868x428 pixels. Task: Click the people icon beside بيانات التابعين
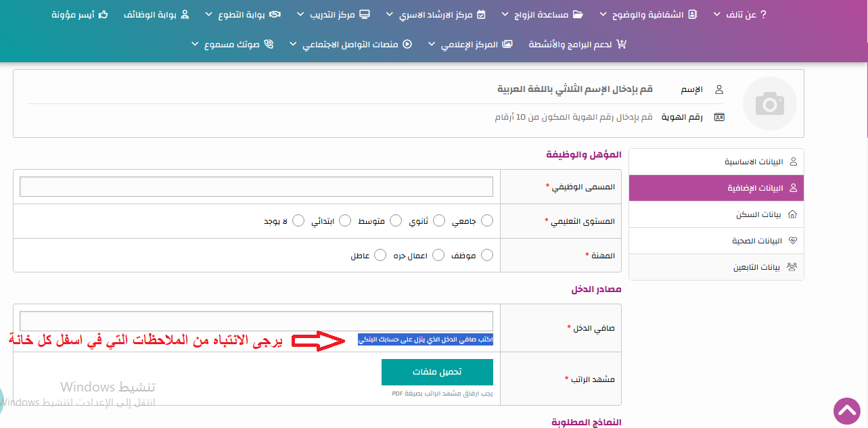coord(793,267)
